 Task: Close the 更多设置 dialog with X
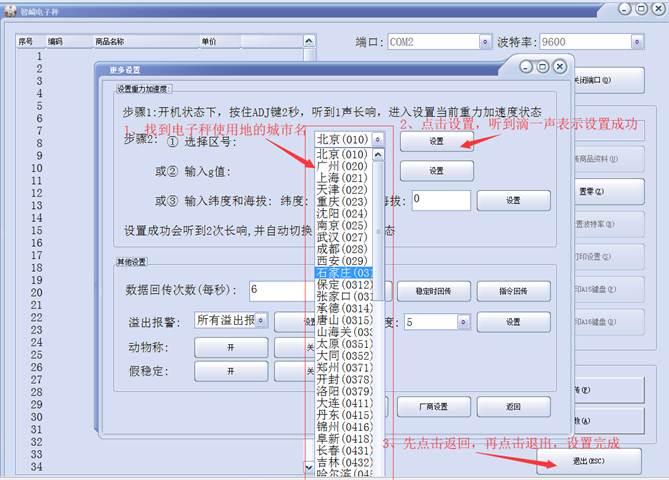(x=559, y=67)
